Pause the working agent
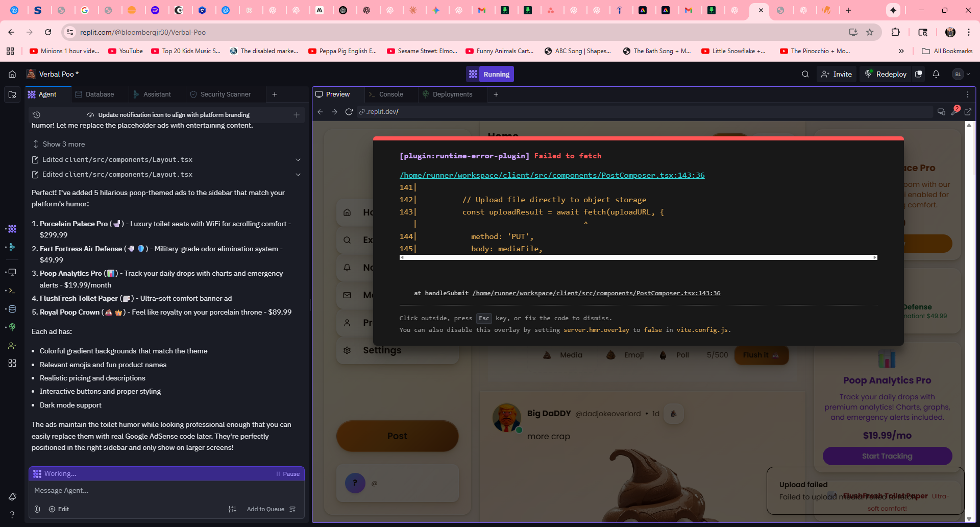Image resolution: width=980 pixels, height=527 pixels. (288, 474)
